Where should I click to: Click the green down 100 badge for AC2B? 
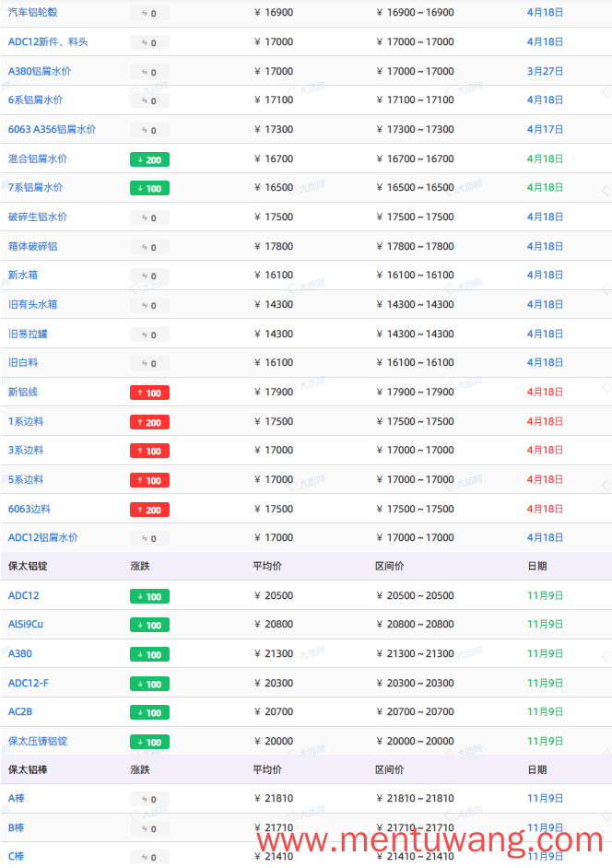coord(149,712)
